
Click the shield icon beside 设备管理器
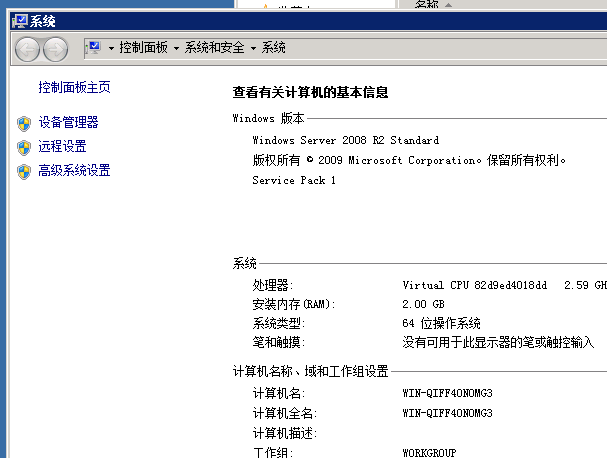click(x=24, y=124)
